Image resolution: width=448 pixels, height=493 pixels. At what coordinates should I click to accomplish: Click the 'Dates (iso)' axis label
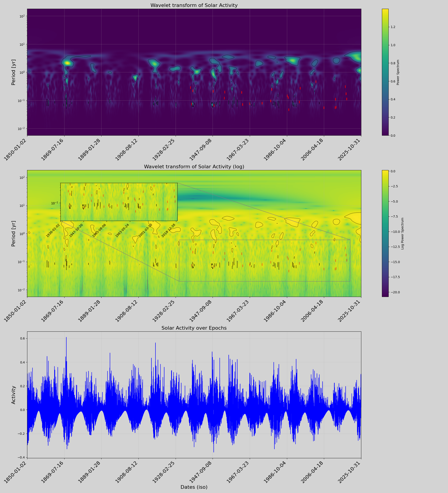click(x=194, y=487)
